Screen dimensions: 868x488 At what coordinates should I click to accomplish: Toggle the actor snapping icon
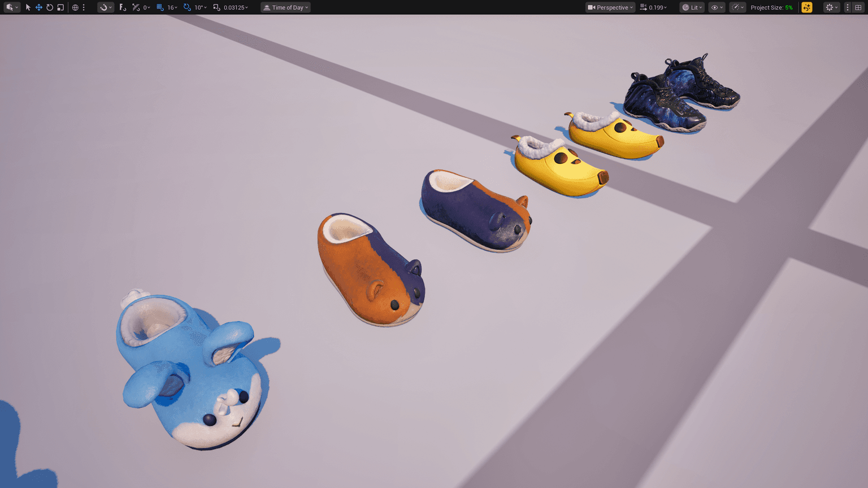pyautogui.click(x=136, y=7)
